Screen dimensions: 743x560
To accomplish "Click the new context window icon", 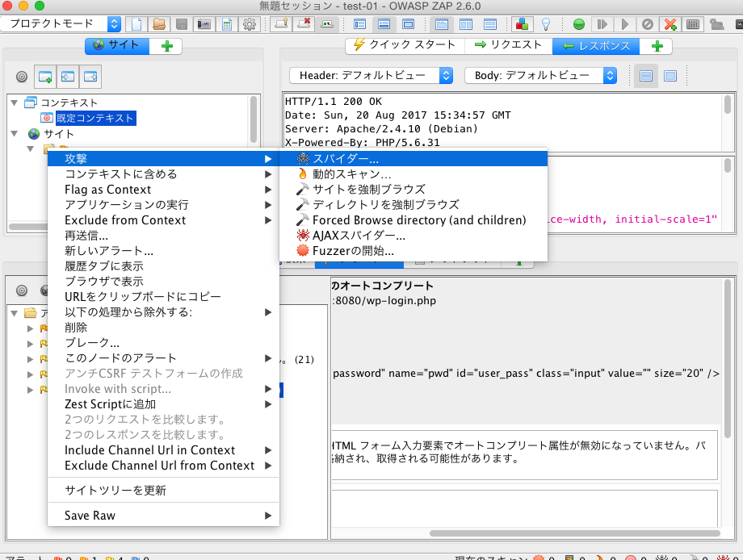I will [x=45, y=76].
